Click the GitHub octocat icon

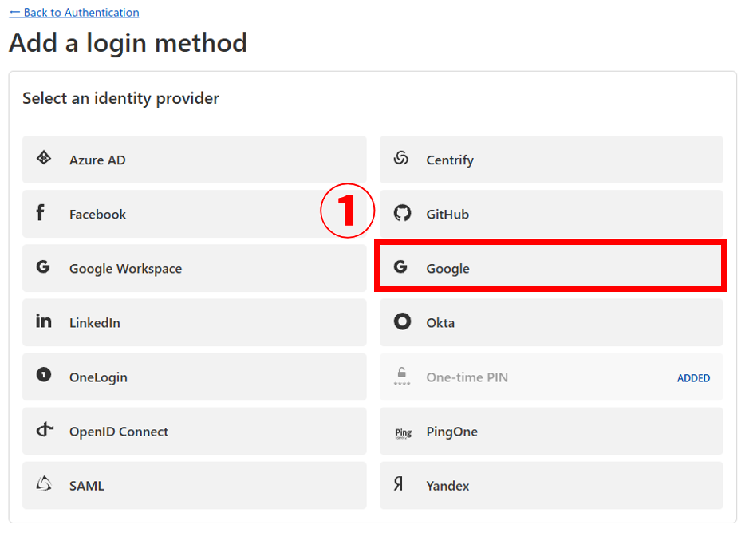pyautogui.click(x=402, y=213)
